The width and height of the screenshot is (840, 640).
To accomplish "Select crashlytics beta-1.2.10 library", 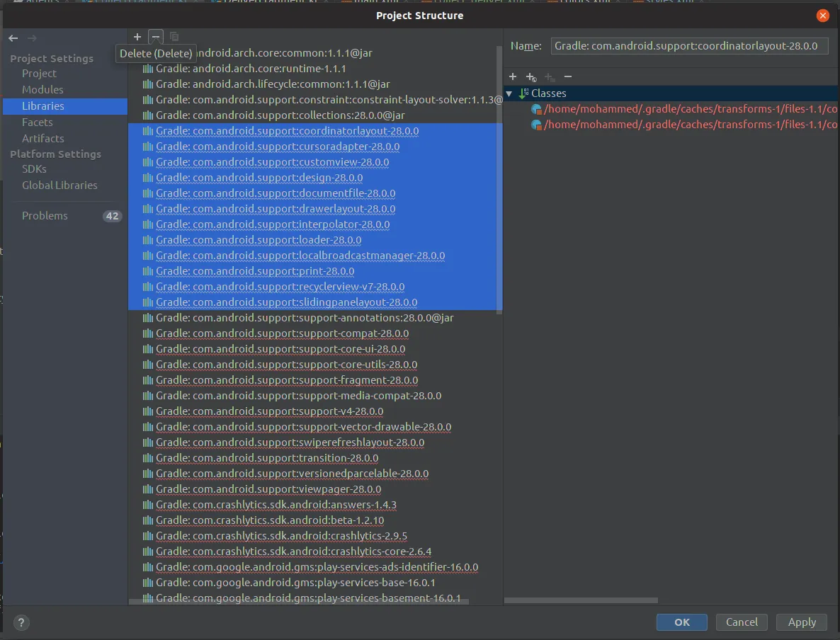I will (x=315, y=520).
